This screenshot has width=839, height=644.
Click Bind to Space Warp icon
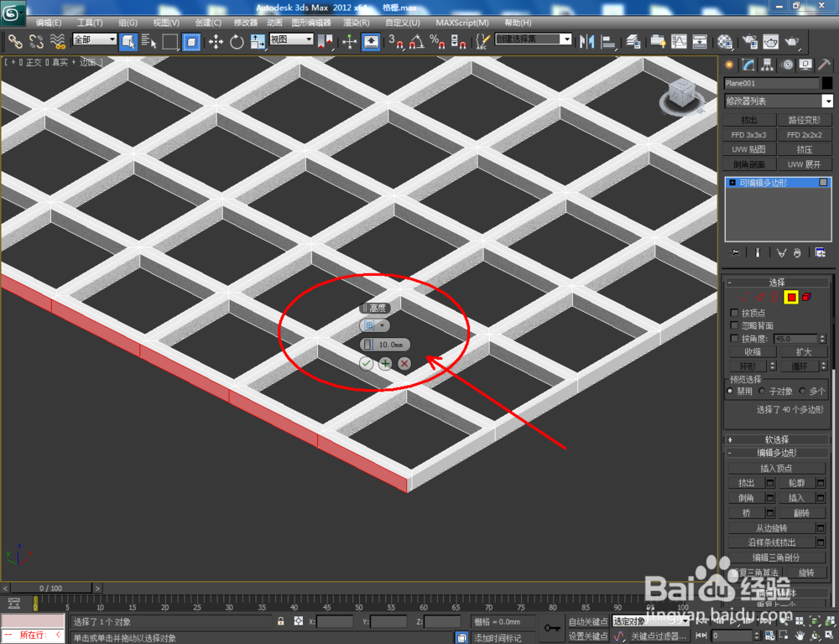pos(57,41)
